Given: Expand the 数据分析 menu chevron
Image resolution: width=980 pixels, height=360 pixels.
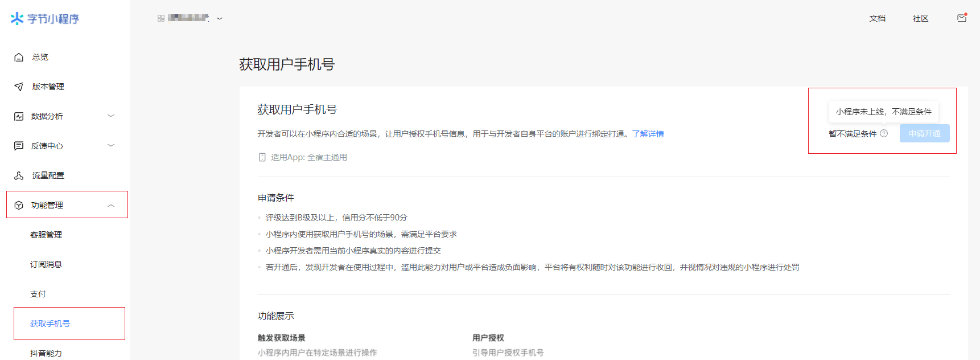Looking at the screenshot, I should click(111, 116).
